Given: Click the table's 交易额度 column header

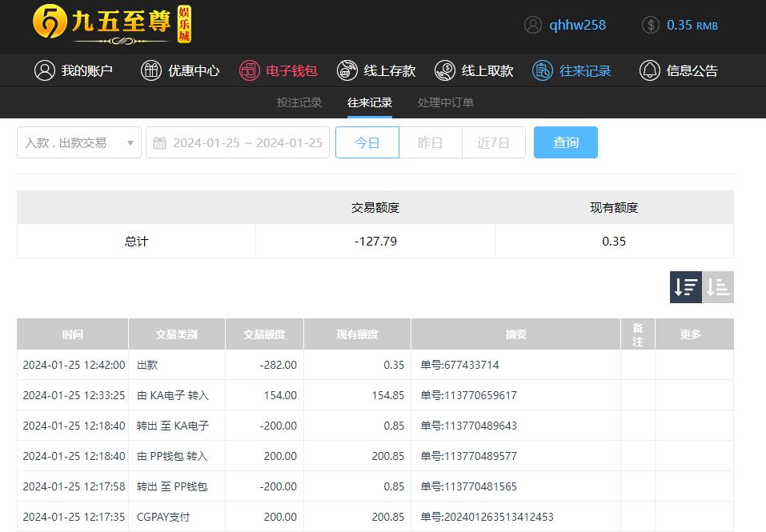Looking at the screenshot, I should tap(264, 334).
